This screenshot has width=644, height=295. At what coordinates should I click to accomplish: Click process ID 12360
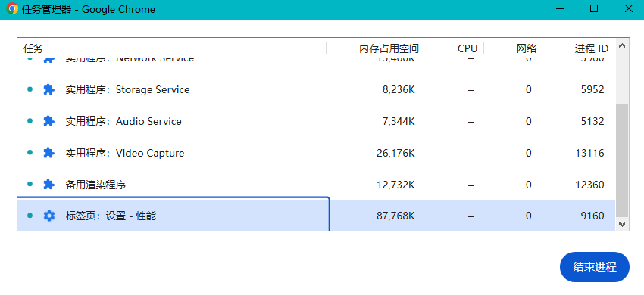(x=589, y=185)
